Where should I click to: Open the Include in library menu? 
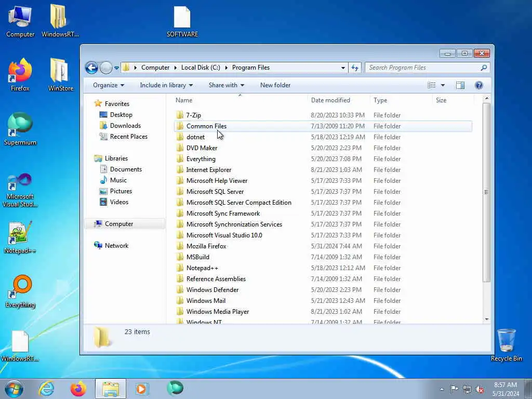tap(166, 85)
